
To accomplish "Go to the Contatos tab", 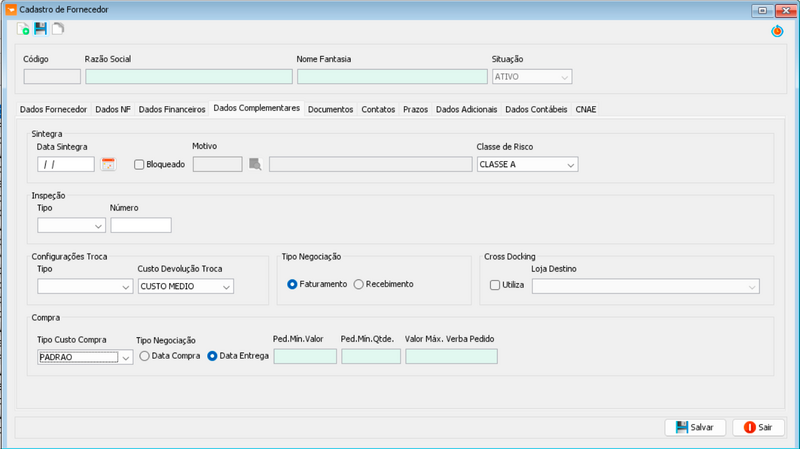I will click(x=378, y=109).
